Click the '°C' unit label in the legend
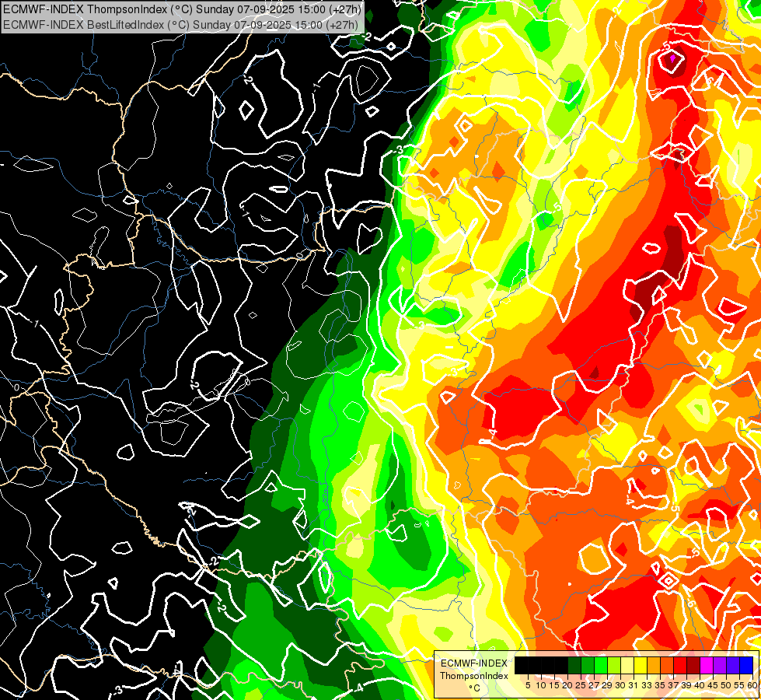 point(475,688)
